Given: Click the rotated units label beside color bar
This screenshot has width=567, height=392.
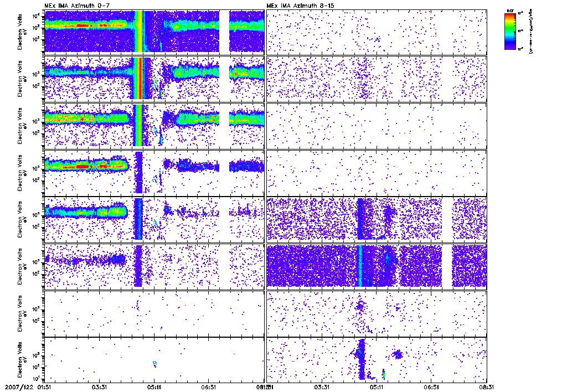Looking at the screenshot, I should tap(531, 32).
